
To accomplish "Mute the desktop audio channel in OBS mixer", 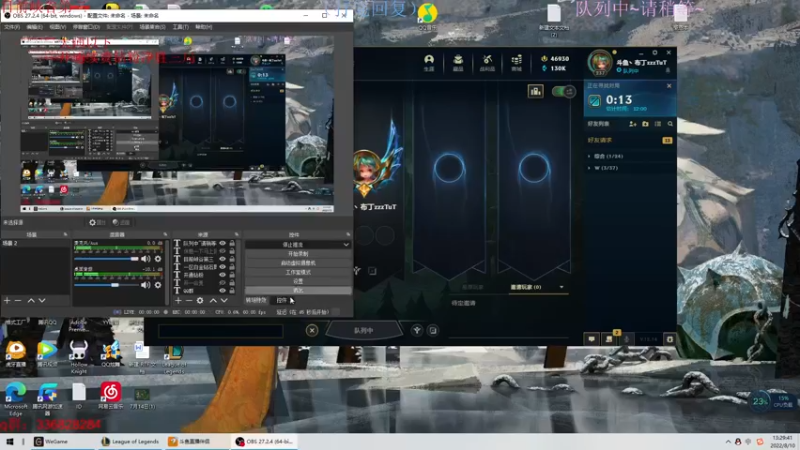I will [x=145, y=285].
